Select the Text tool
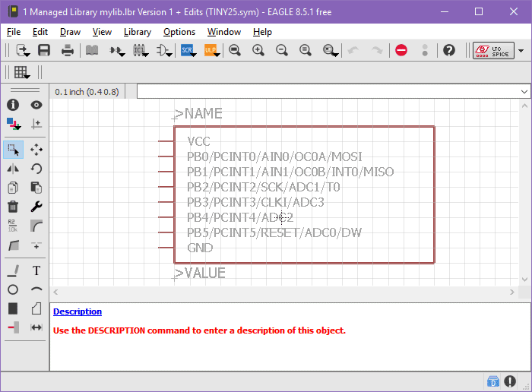The width and height of the screenshot is (532, 392). 36,270
